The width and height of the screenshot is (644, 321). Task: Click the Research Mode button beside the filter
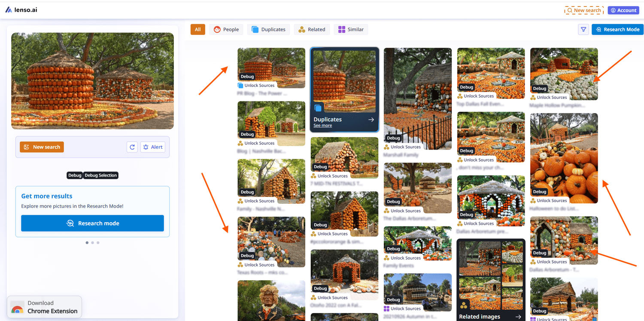[617, 29]
